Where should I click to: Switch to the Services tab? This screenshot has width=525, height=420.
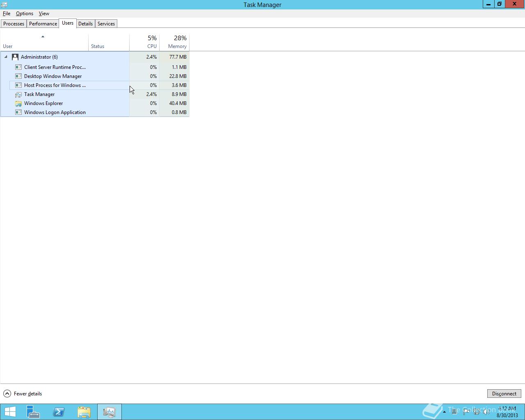coord(106,24)
